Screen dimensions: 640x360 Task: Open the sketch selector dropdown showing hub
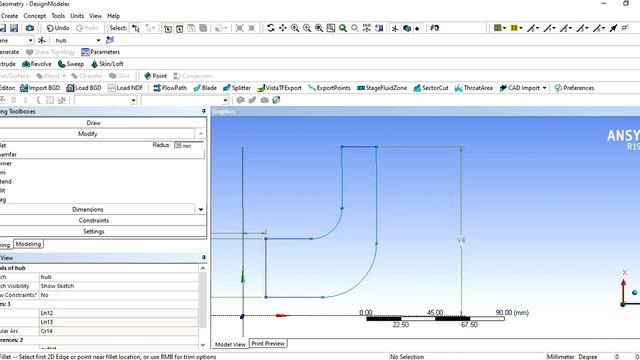pos(98,40)
